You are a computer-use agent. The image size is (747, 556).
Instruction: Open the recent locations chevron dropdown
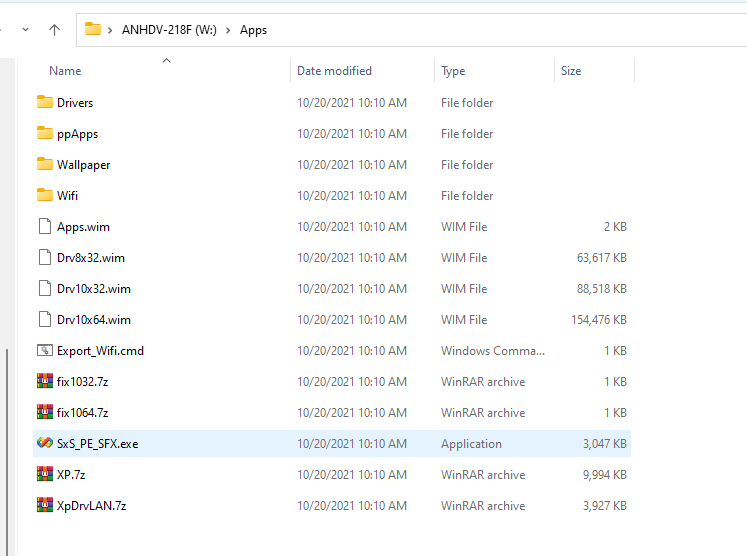point(26,30)
